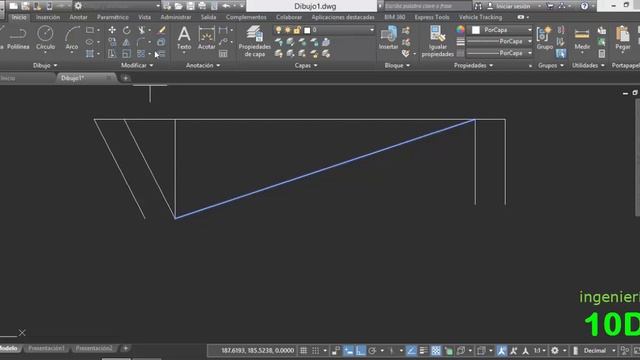
Task: Click the Array (Matriz) tool icon
Action: pos(141,54)
